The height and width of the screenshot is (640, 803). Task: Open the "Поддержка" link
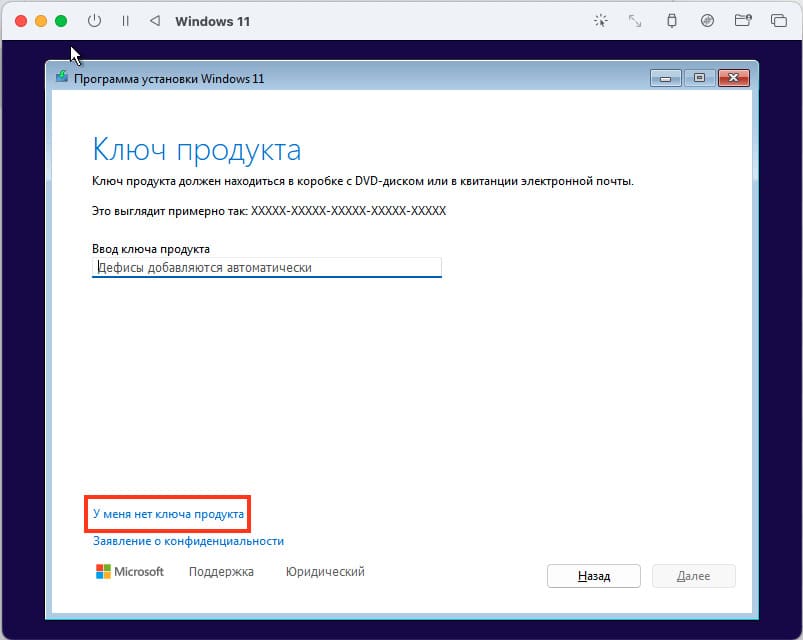(221, 572)
